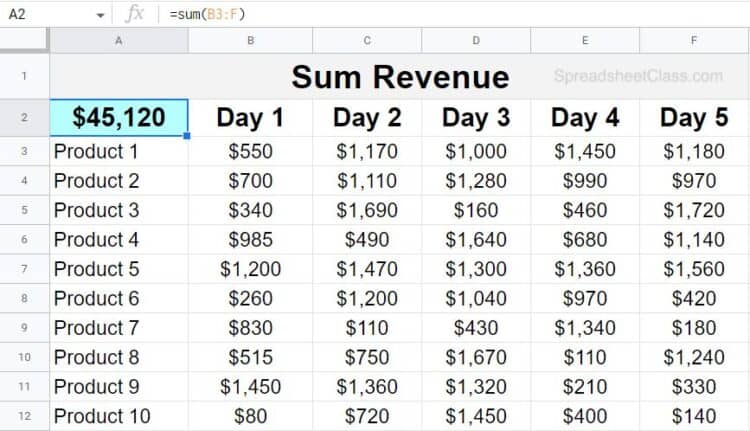Select row 7 header
This screenshot has width=750, height=431.
24,269
